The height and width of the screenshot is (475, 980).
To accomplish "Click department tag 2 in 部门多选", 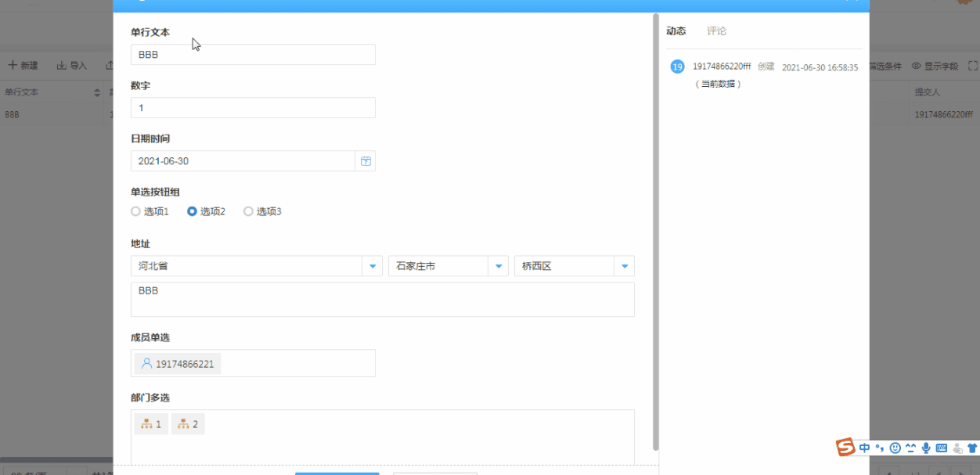I will pyautogui.click(x=188, y=424).
